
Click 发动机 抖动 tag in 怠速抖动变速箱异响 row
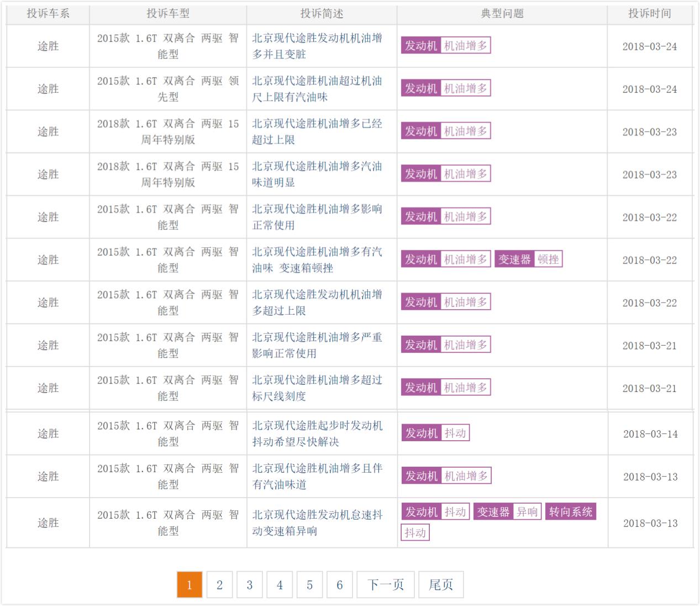435,512
